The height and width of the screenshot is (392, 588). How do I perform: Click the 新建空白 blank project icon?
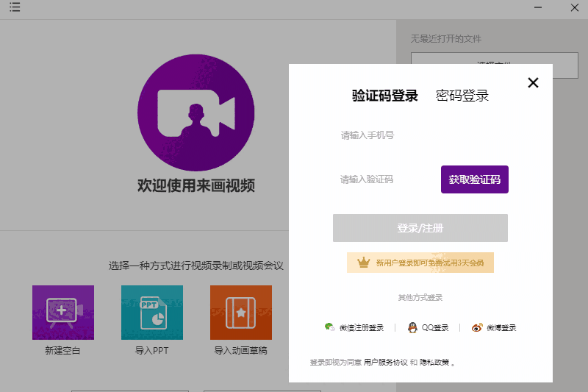63,313
